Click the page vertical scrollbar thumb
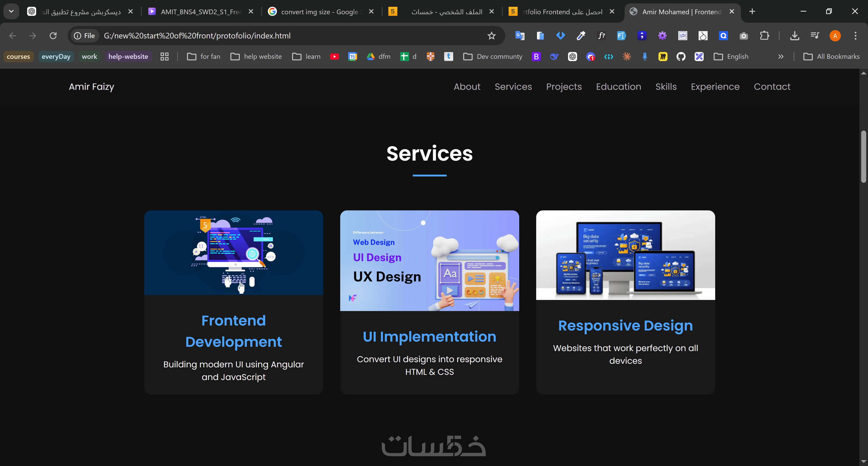This screenshot has height=466, width=868. 863,157
